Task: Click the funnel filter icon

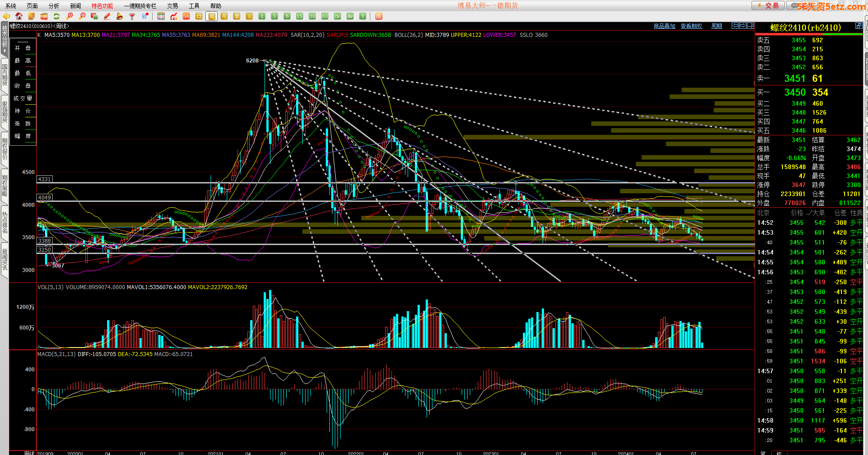Action: coord(132,16)
